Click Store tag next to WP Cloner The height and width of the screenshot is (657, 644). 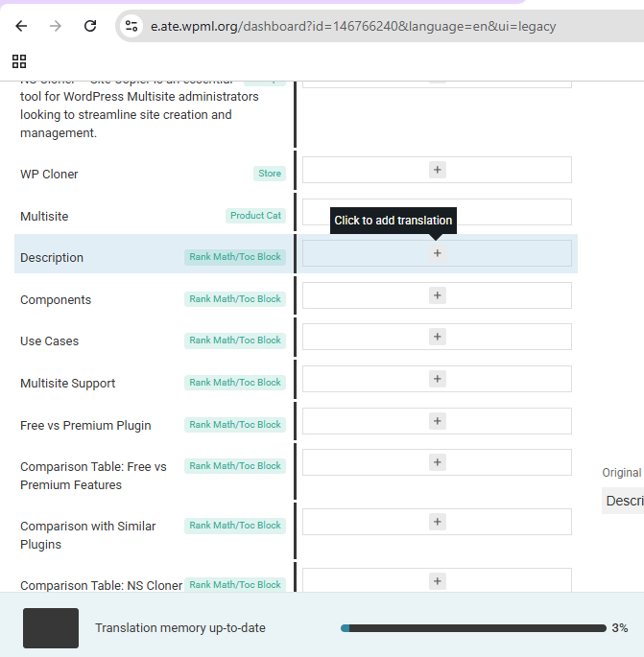(x=270, y=174)
